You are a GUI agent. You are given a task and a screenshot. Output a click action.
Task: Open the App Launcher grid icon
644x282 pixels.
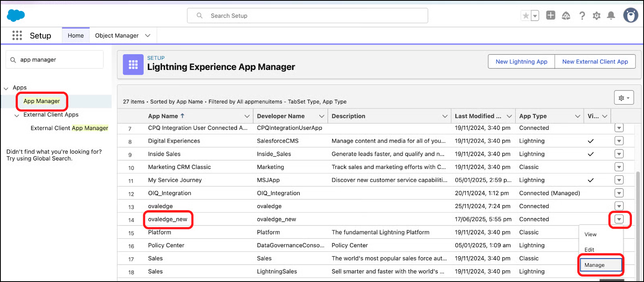tap(17, 36)
